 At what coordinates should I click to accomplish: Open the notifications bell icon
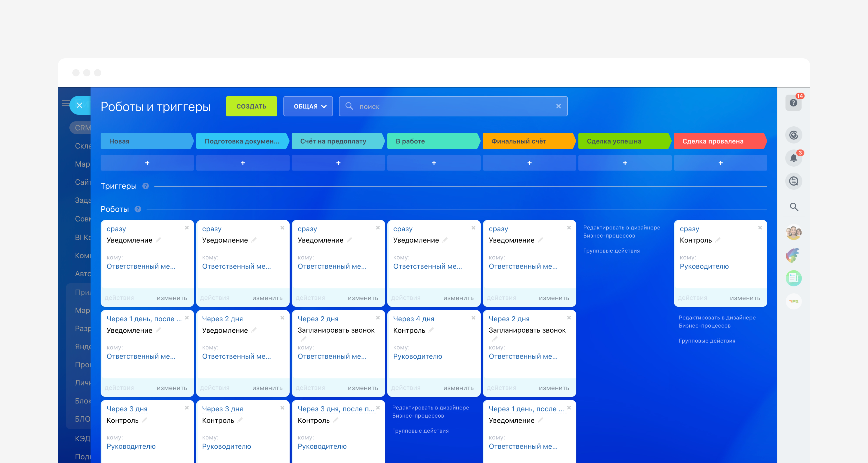794,158
